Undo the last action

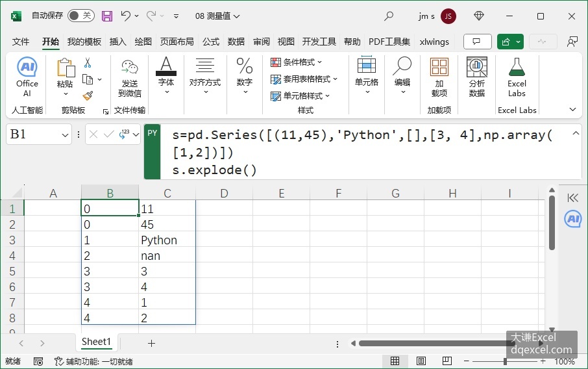[x=125, y=16]
